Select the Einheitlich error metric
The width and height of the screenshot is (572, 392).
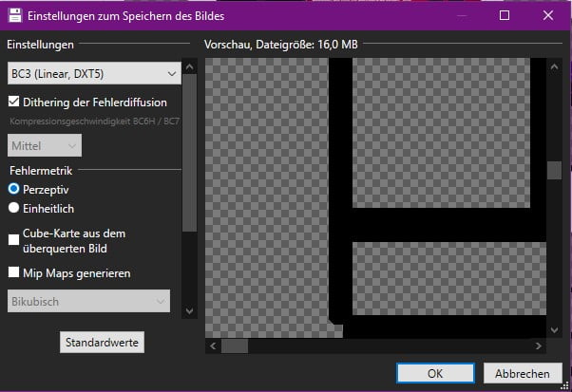(14, 207)
